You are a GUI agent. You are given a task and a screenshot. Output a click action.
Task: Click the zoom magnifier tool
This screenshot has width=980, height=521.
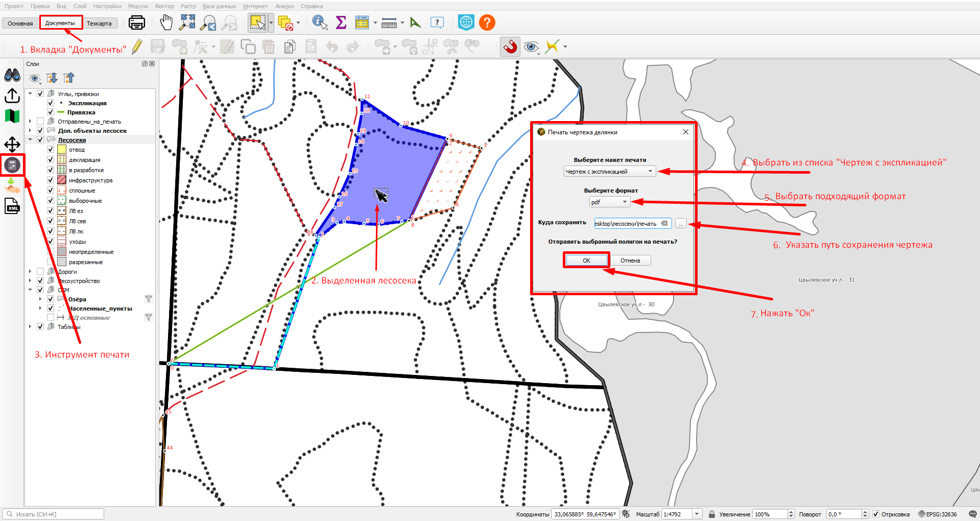(208, 22)
